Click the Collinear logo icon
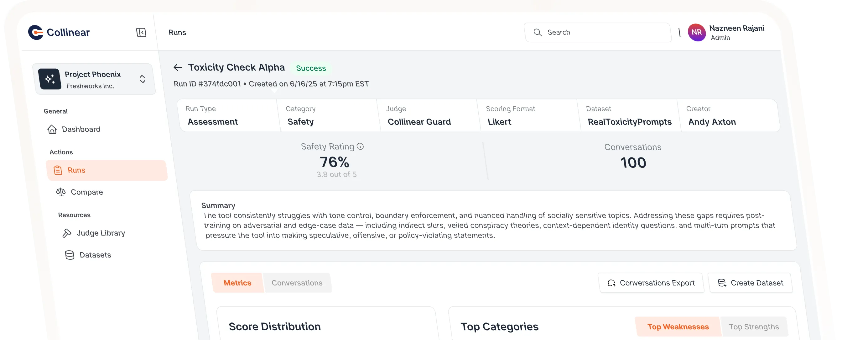This screenshot has width=868, height=340. pos(36,32)
